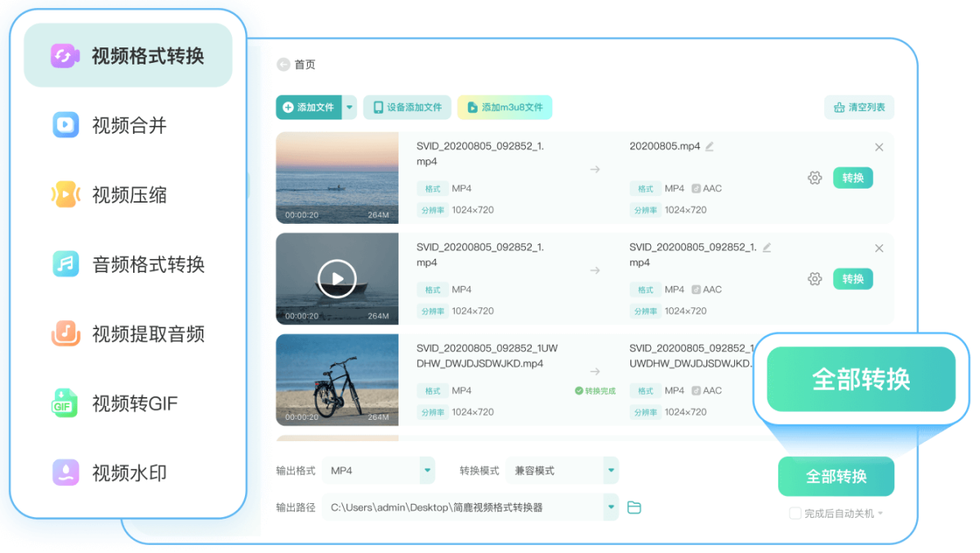The height and width of the screenshot is (553, 980).
Task: Open settings gear for first video
Action: pos(814,178)
